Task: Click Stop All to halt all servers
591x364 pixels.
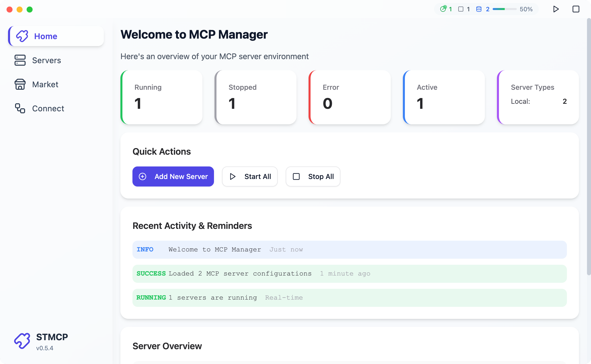Action: (x=313, y=176)
